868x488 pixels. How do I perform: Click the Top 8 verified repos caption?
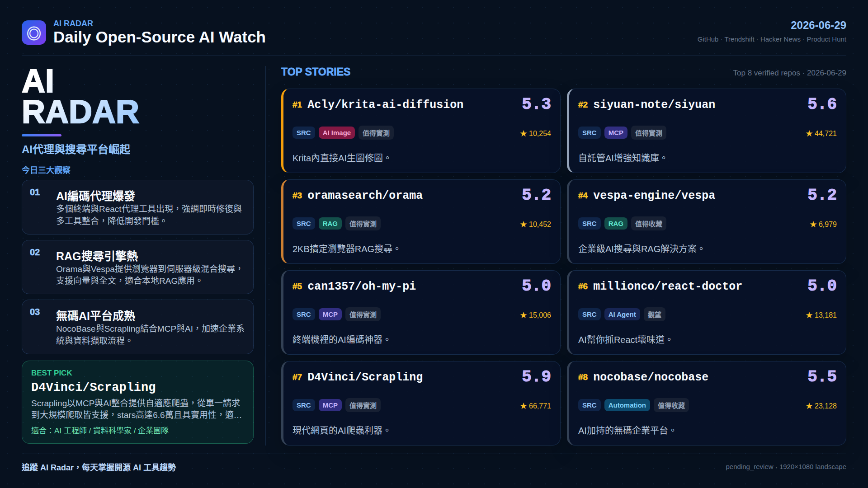click(789, 73)
